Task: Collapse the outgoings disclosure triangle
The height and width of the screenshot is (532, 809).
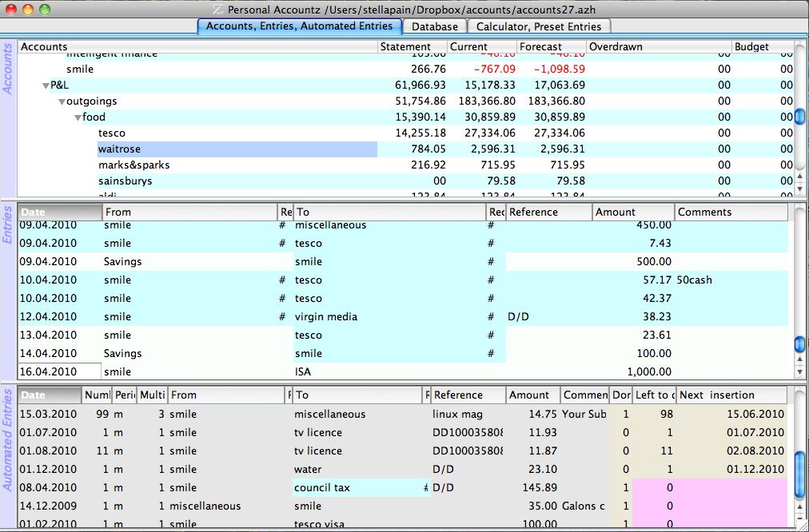Action: 62,101
